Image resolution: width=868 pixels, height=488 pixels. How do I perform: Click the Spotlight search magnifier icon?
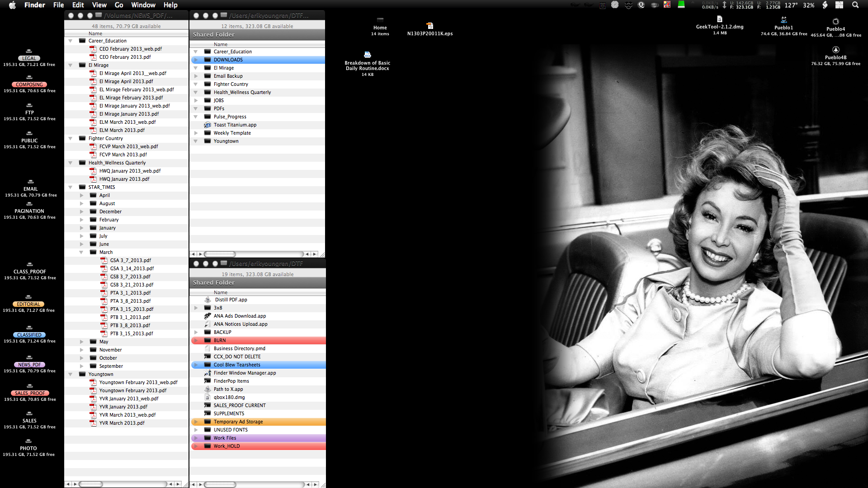point(855,5)
